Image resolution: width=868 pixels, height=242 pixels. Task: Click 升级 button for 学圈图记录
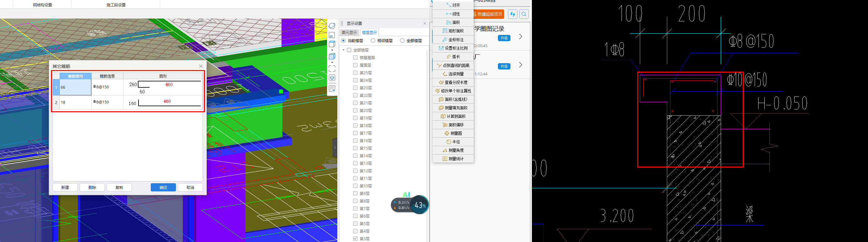click(x=504, y=38)
